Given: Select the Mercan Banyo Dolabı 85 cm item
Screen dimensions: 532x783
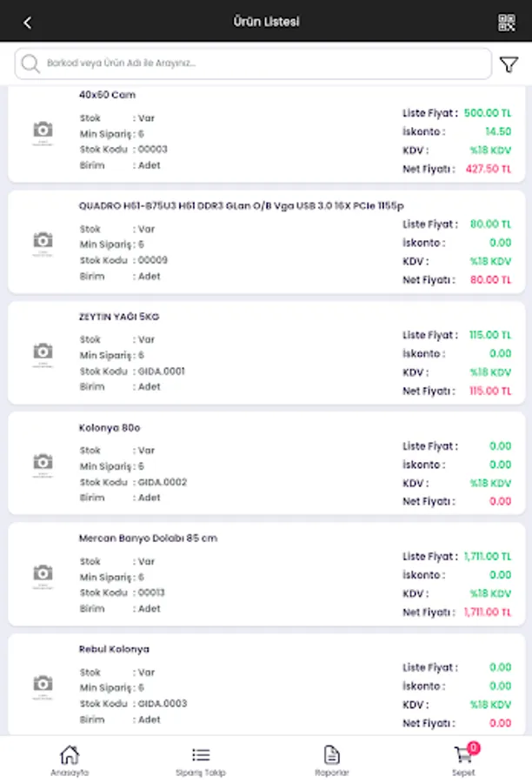Looking at the screenshot, I should [148, 539].
